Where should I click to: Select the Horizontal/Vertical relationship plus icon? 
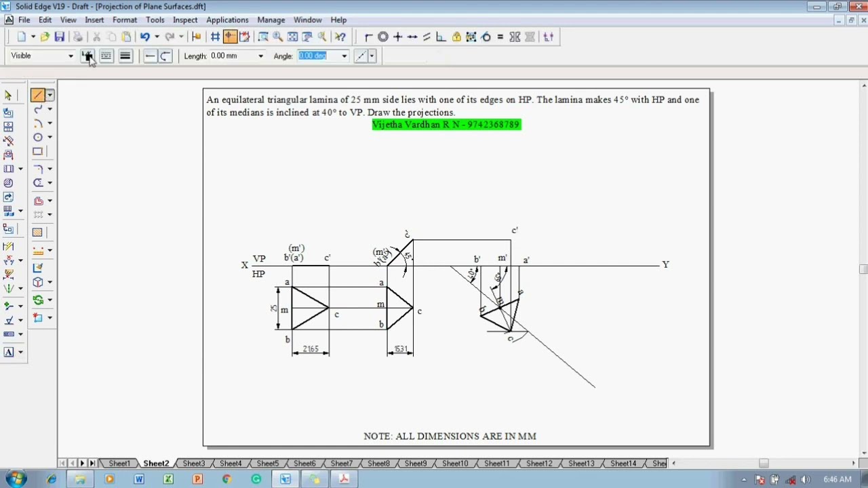tap(398, 37)
